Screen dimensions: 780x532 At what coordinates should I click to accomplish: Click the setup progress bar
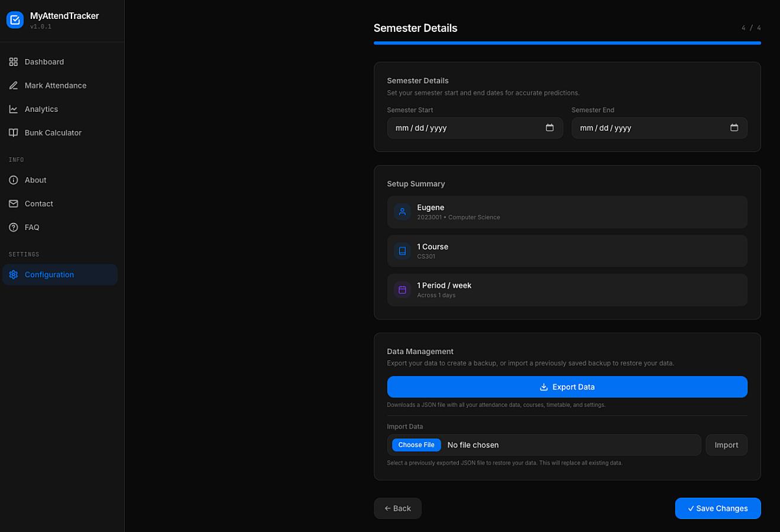click(x=567, y=43)
